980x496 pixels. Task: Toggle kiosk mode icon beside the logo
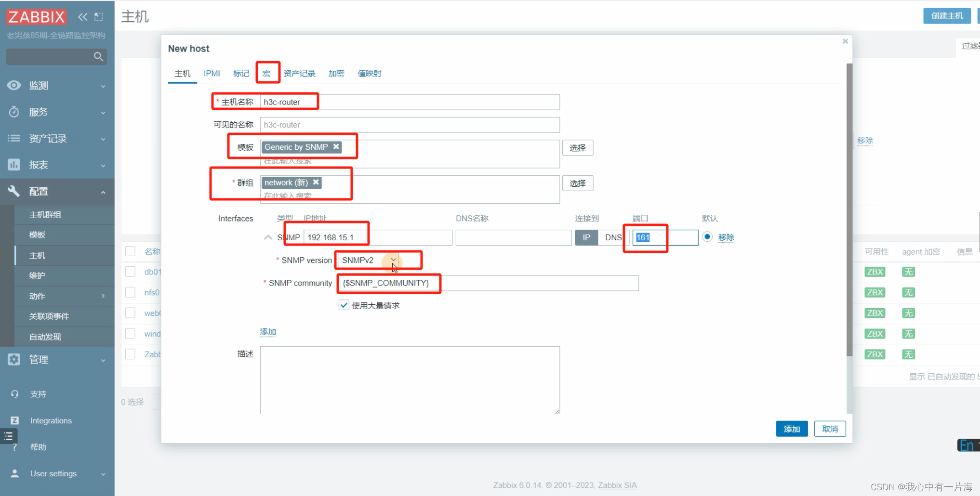pyautogui.click(x=99, y=17)
